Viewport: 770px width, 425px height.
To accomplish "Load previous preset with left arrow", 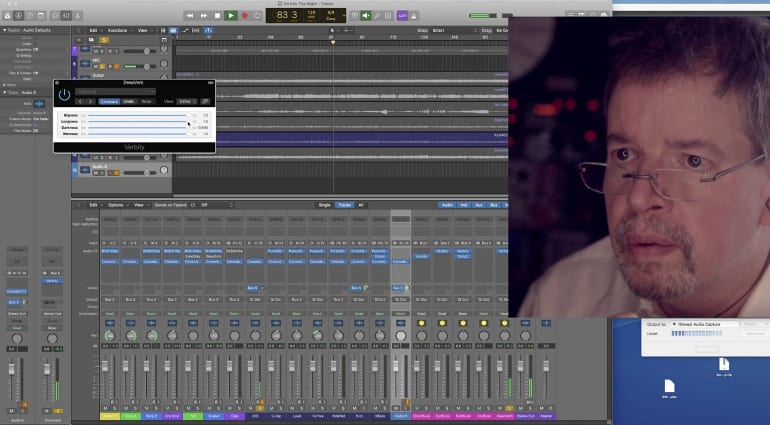I will [x=80, y=101].
